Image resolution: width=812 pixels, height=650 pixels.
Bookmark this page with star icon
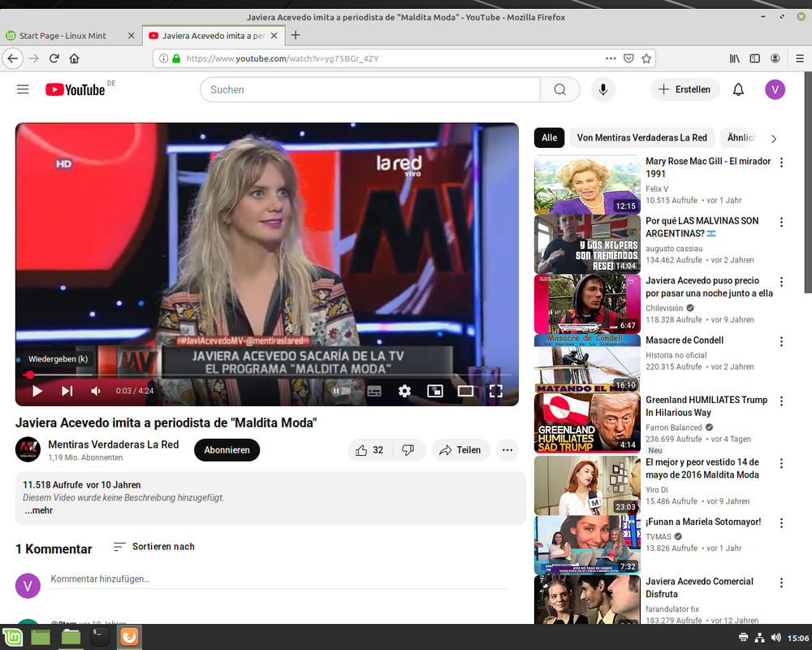pyautogui.click(x=646, y=58)
